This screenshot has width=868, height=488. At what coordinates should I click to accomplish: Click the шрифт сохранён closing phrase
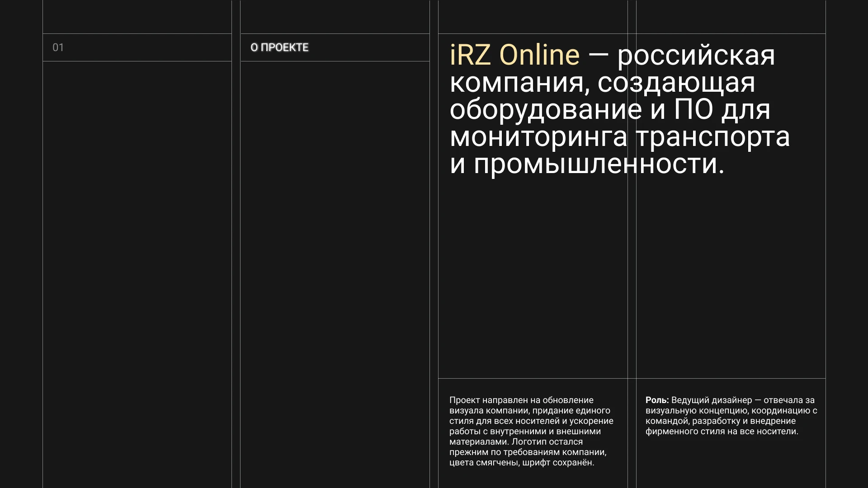pos(558,463)
